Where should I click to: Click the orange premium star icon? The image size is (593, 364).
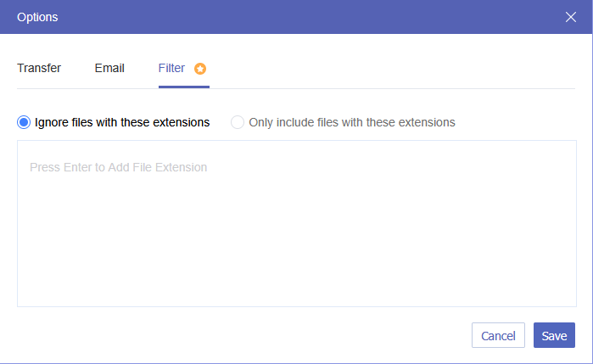click(200, 69)
